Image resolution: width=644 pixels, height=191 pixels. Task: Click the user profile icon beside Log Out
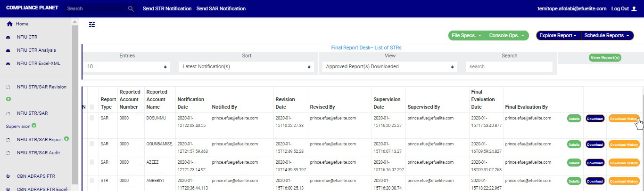pos(634,8)
